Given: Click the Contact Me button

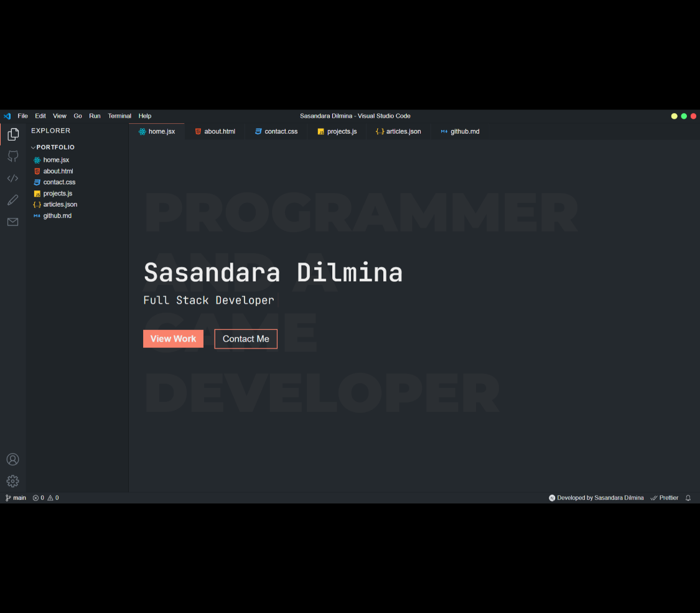Looking at the screenshot, I should tap(245, 339).
